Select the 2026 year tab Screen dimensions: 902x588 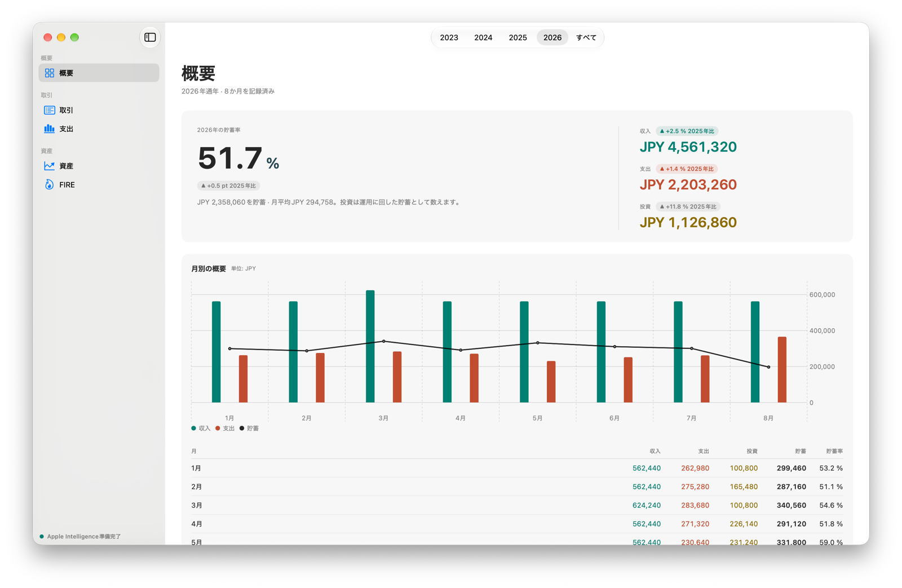click(x=552, y=38)
